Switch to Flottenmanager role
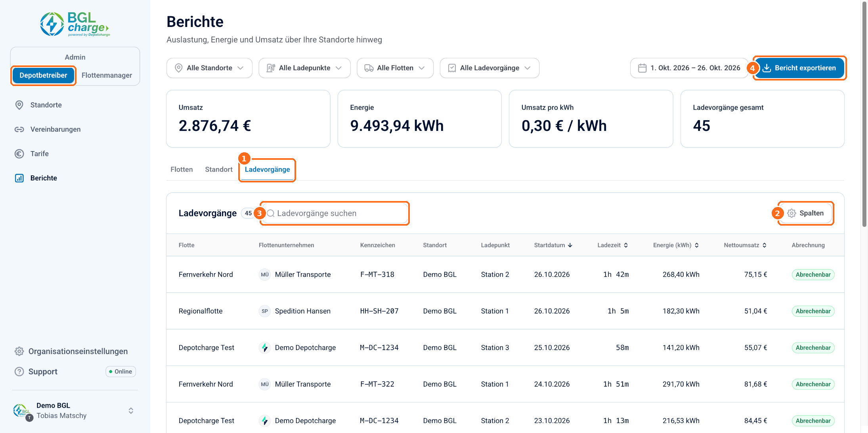Image resolution: width=868 pixels, height=433 pixels. coord(107,75)
